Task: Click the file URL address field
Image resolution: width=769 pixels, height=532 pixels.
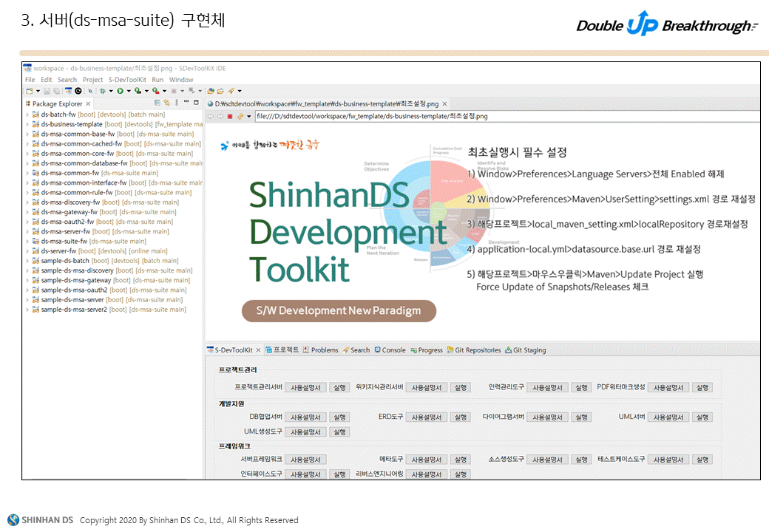Action: [x=507, y=117]
